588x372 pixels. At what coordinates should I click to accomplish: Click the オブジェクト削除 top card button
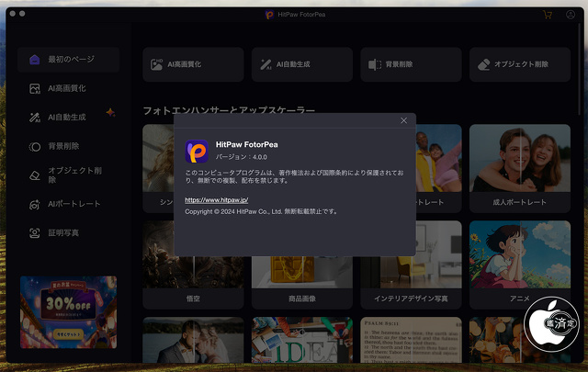coord(520,64)
